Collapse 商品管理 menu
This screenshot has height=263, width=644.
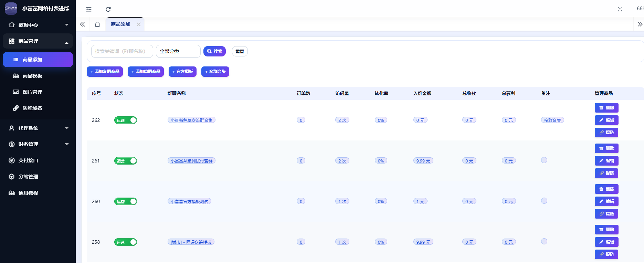(x=38, y=41)
